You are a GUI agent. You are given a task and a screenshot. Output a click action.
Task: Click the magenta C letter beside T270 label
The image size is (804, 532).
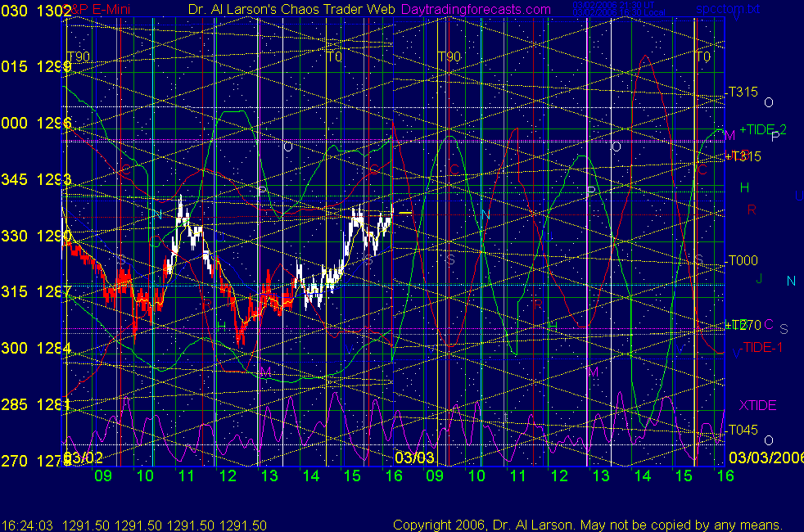[769, 324]
